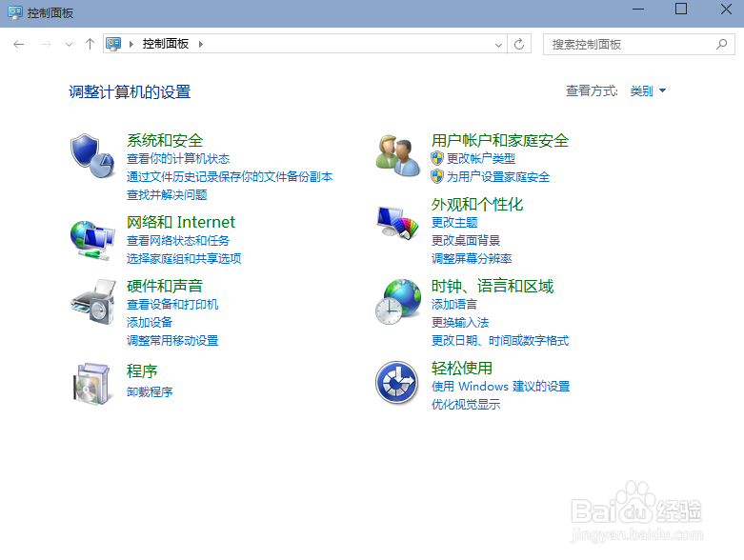
Task: Open 轻松使用 category heading
Action: coord(462,368)
